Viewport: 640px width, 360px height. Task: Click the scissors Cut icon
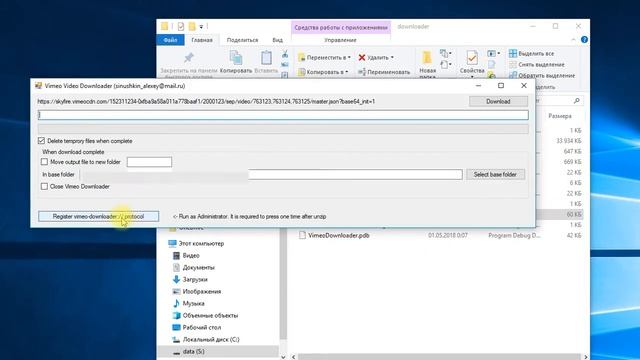coord(285,54)
